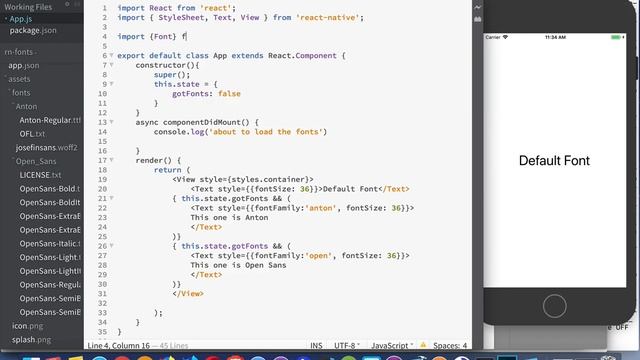Open Anton-Regular.ttf font file
The width and height of the screenshot is (640, 360).
(50, 120)
